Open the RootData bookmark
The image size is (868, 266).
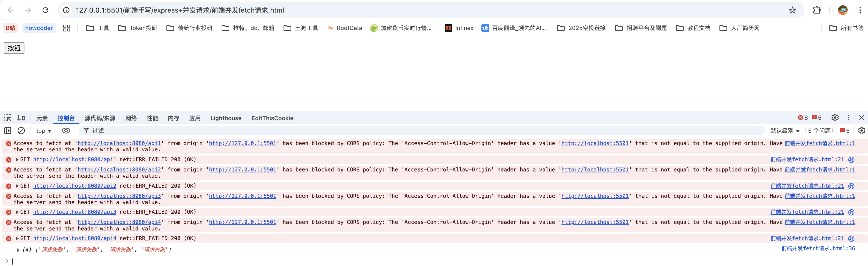point(344,28)
